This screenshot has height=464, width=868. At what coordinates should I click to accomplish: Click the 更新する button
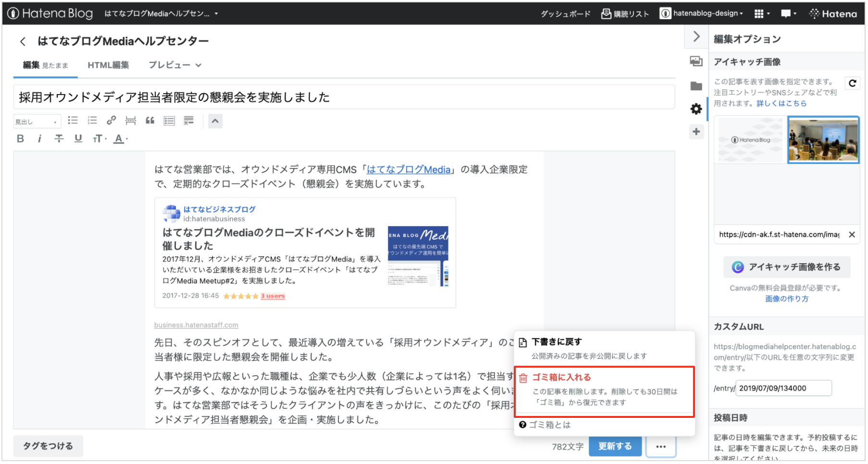click(x=615, y=446)
